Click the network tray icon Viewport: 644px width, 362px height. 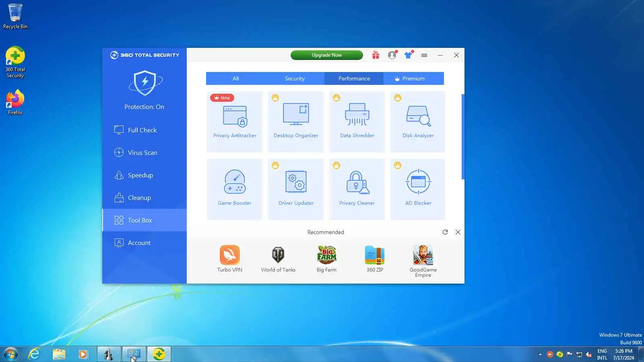pos(579,354)
